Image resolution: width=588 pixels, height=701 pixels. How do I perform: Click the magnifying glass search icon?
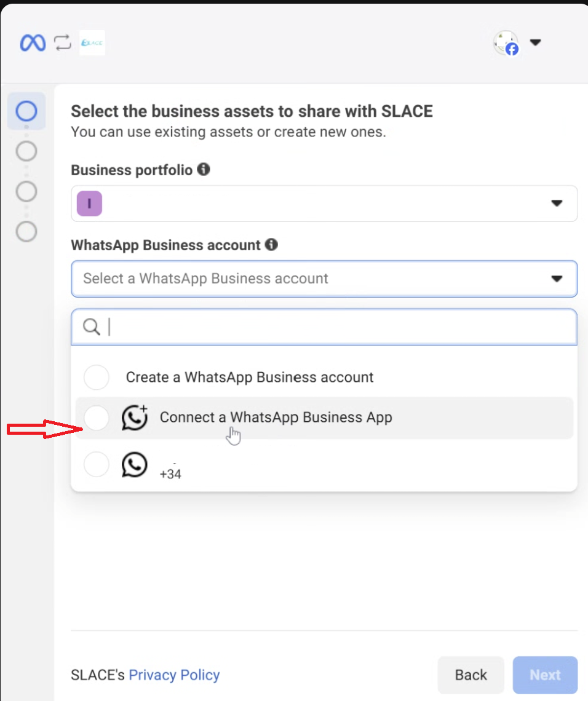tap(92, 327)
